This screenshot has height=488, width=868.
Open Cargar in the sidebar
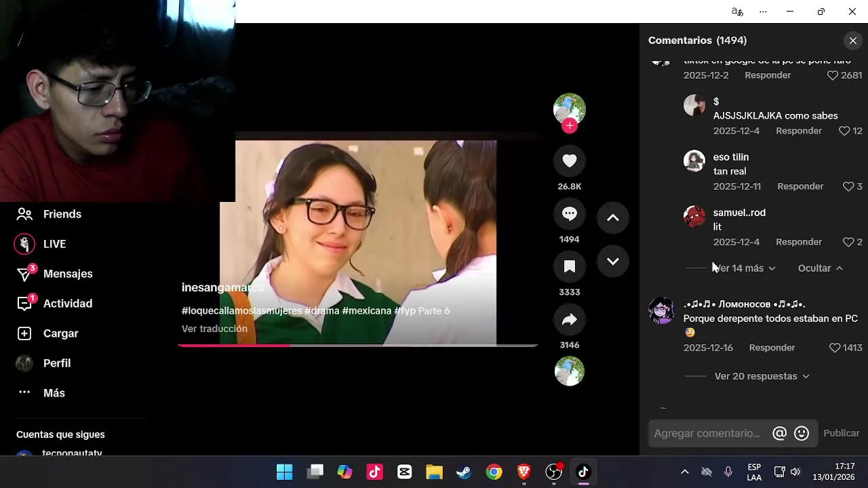[x=47, y=333]
